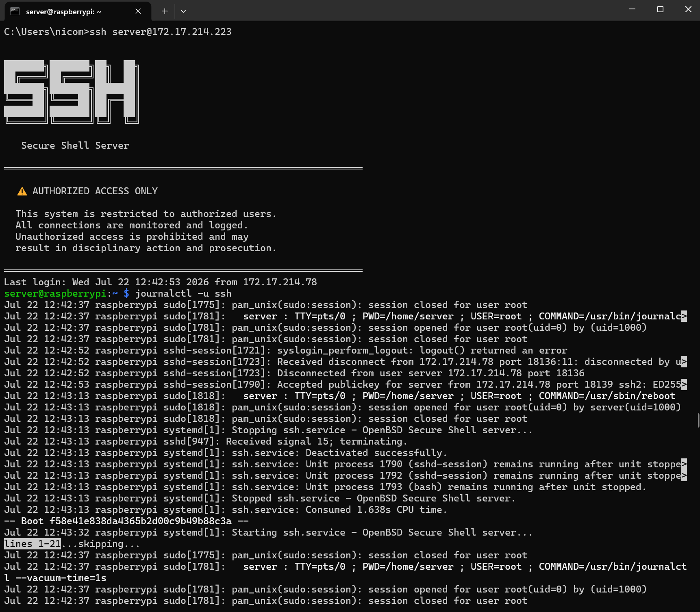This screenshot has width=700, height=612.
Task: Click the 'Starting ssh.service' log line
Action: point(268,532)
